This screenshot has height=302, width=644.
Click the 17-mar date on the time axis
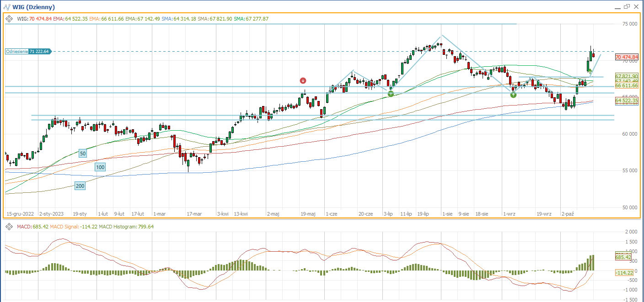[x=194, y=213]
